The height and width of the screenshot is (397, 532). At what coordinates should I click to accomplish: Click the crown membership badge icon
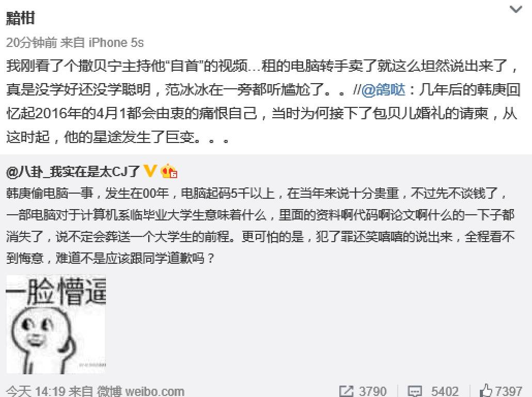[x=168, y=171]
